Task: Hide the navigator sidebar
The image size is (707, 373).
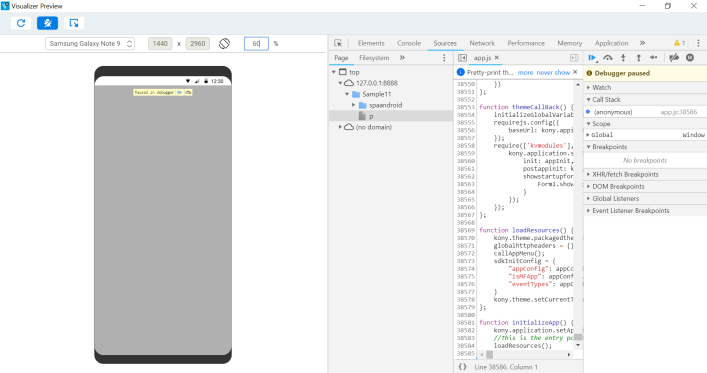Action: point(462,58)
